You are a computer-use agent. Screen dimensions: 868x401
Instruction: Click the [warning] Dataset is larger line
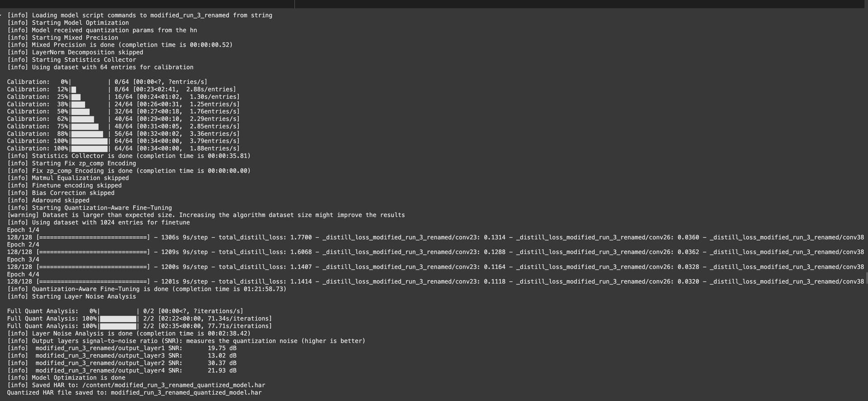pyautogui.click(x=206, y=215)
